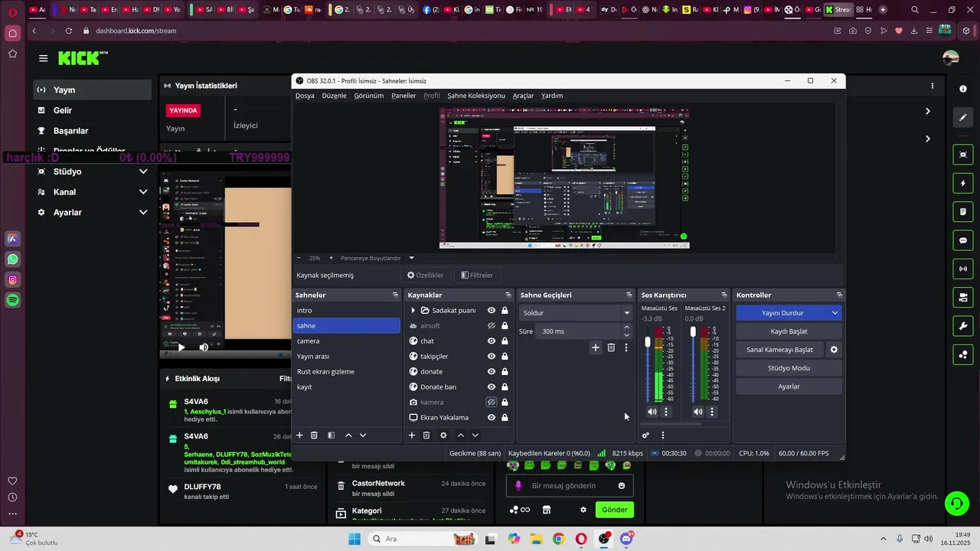Undock the Kontroller panel
Image resolution: width=980 pixels, height=551 pixels.
click(839, 295)
